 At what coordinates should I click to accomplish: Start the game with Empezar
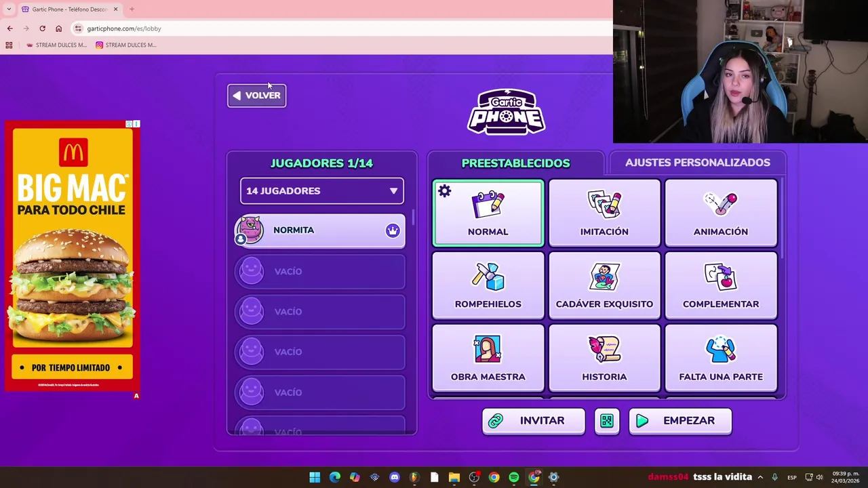(x=680, y=421)
